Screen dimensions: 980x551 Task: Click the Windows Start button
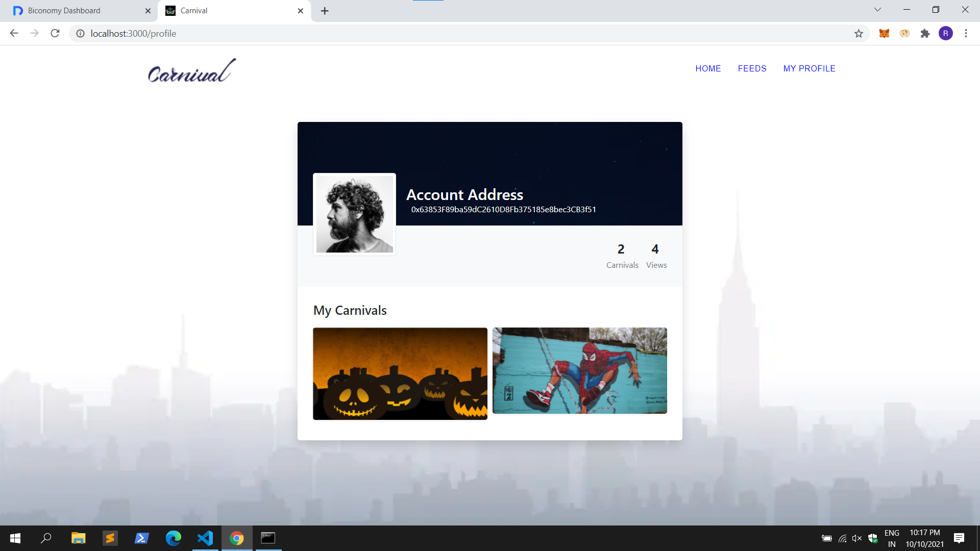15,538
